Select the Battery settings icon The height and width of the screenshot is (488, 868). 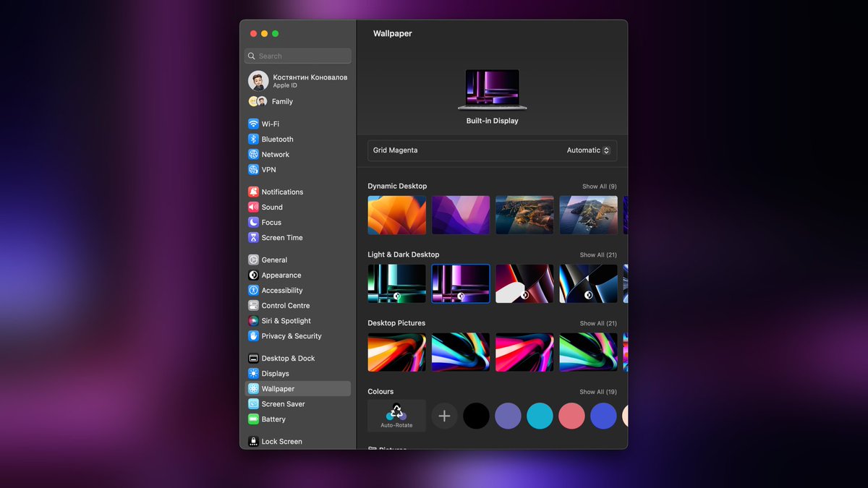pyautogui.click(x=255, y=419)
